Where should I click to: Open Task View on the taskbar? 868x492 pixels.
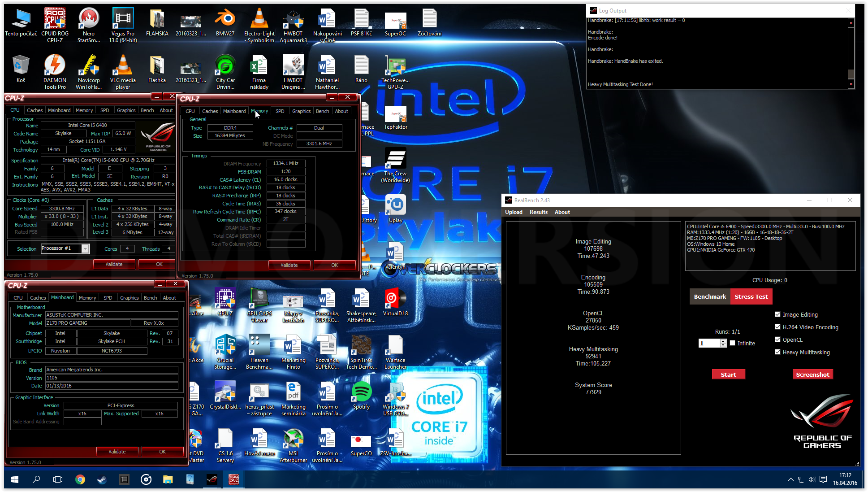pyautogui.click(x=58, y=479)
